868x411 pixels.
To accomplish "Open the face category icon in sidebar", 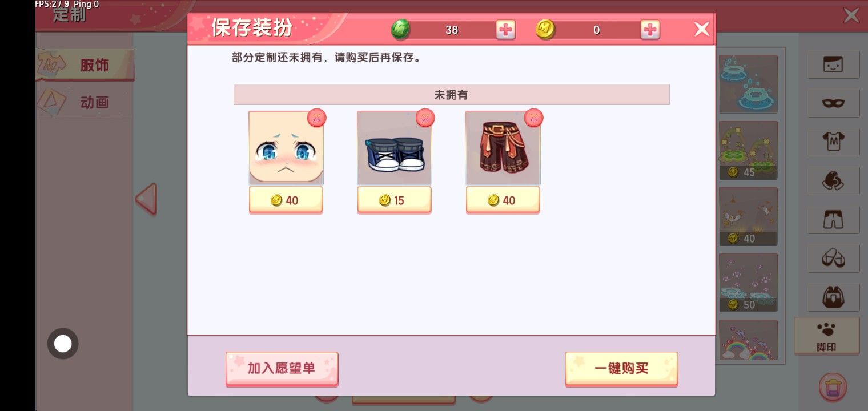I will coord(833,65).
